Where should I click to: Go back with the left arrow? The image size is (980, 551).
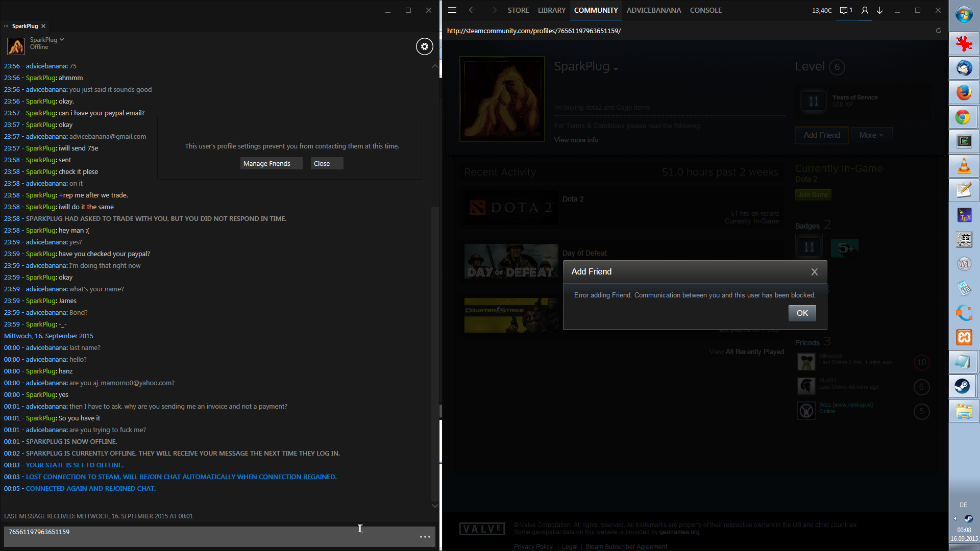pyautogui.click(x=473, y=10)
